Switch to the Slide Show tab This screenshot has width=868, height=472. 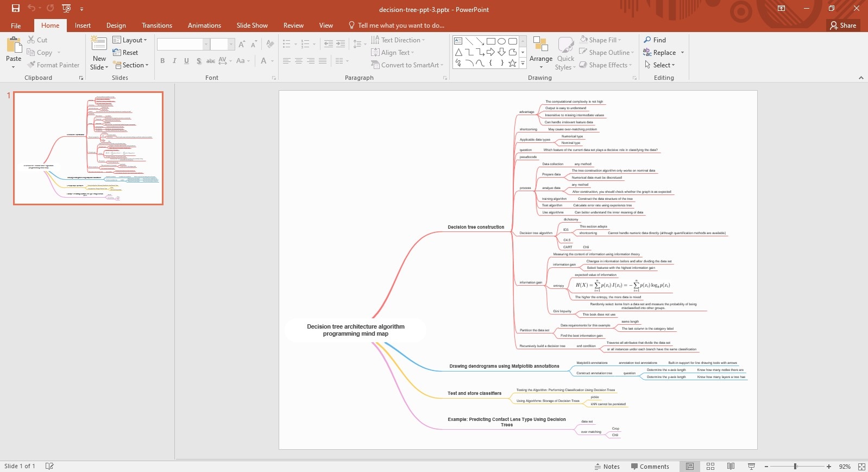tap(252, 26)
